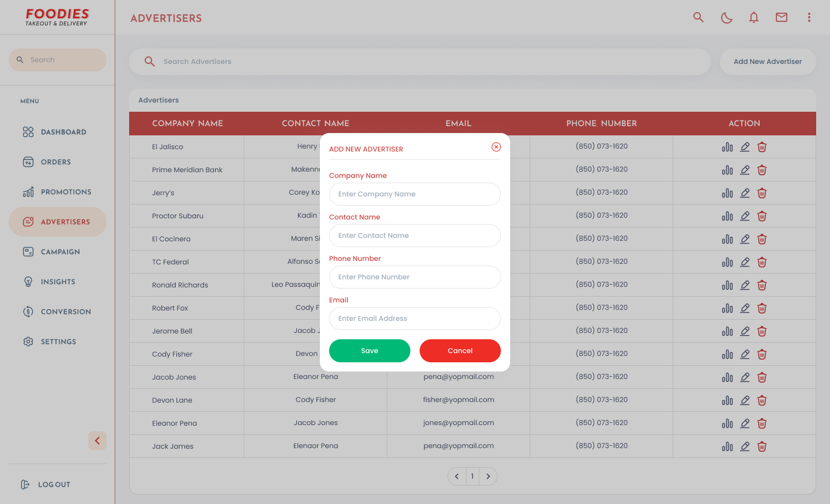Screen dimensions: 830x504
Task: Open notifications bell icon
Action: tap(754, 17)
